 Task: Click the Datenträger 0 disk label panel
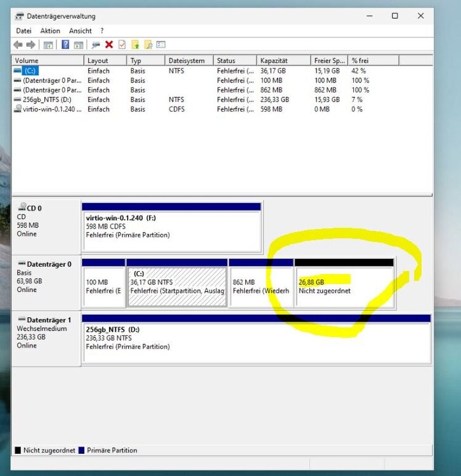click(46, 283)
